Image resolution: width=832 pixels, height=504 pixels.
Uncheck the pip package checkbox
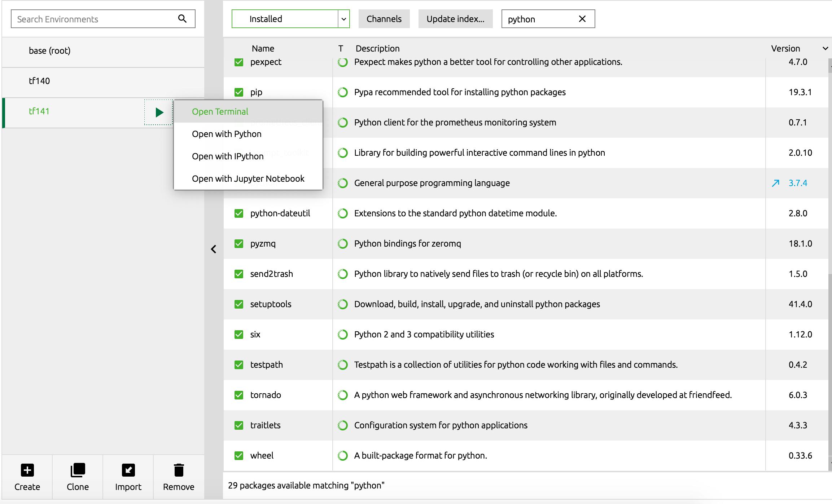(239, 92)
